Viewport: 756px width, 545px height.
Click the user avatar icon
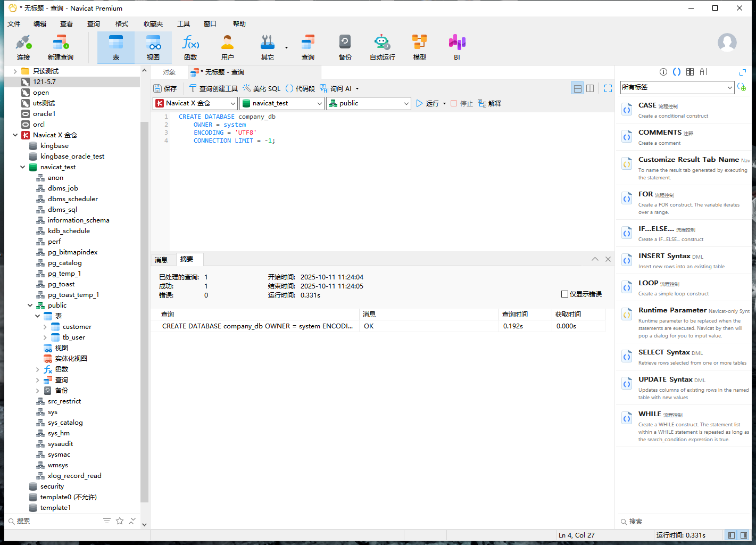point(727,43)
